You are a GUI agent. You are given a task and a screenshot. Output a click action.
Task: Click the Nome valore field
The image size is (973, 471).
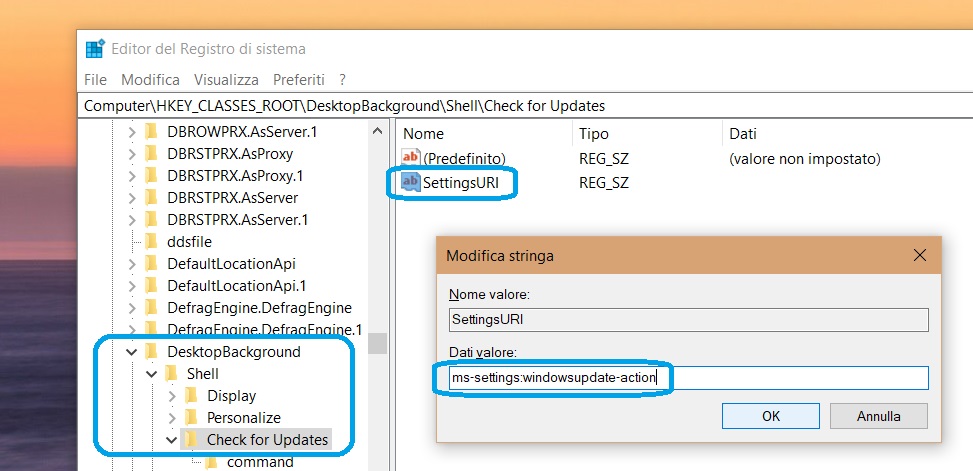688,320
